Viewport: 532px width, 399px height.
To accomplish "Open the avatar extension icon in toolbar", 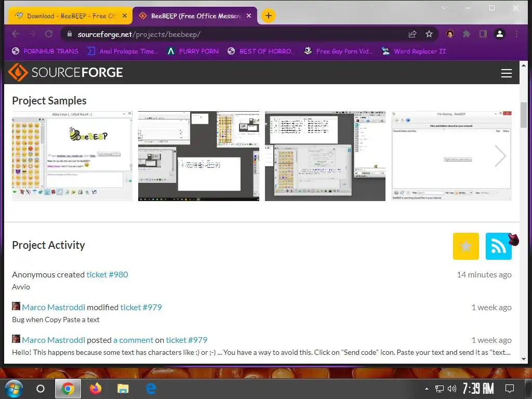I will (x=450, y=34).
